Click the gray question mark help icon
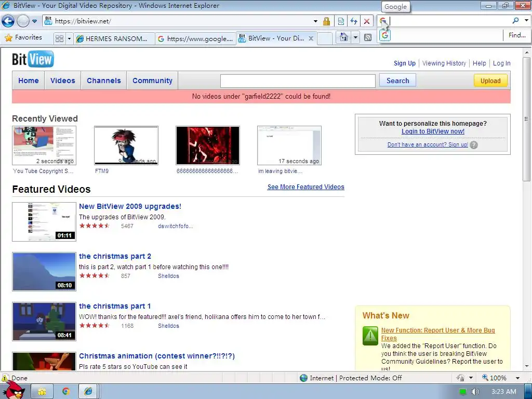Screen dimensions: 532x399 (x=474, y=145)
